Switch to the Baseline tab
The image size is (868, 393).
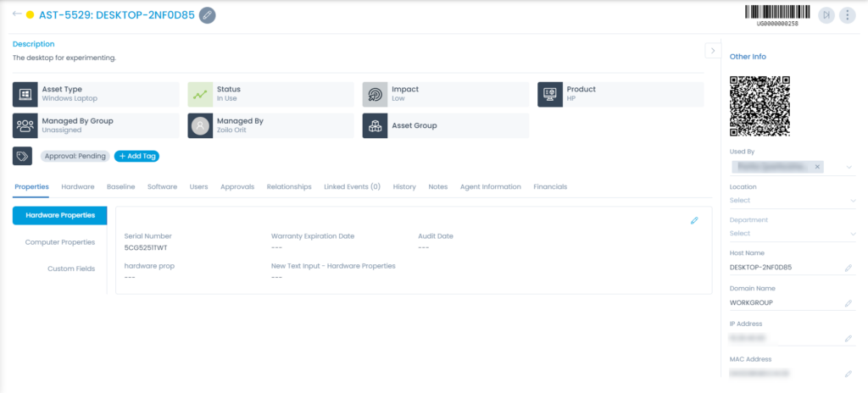(x=120, y=187)
